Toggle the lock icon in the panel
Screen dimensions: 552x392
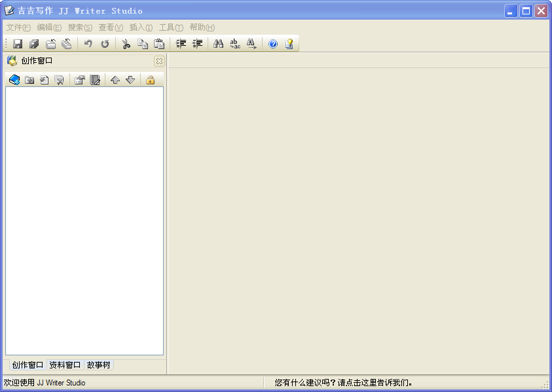[149, 79]
